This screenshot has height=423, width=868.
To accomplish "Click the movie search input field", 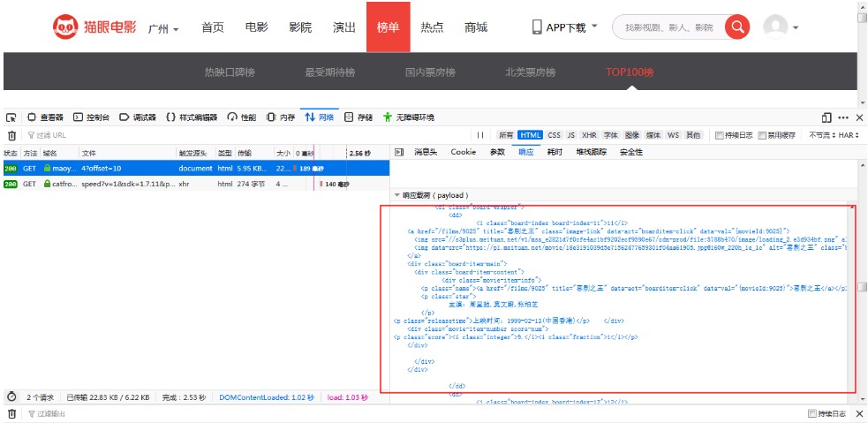I will [668, 27].
